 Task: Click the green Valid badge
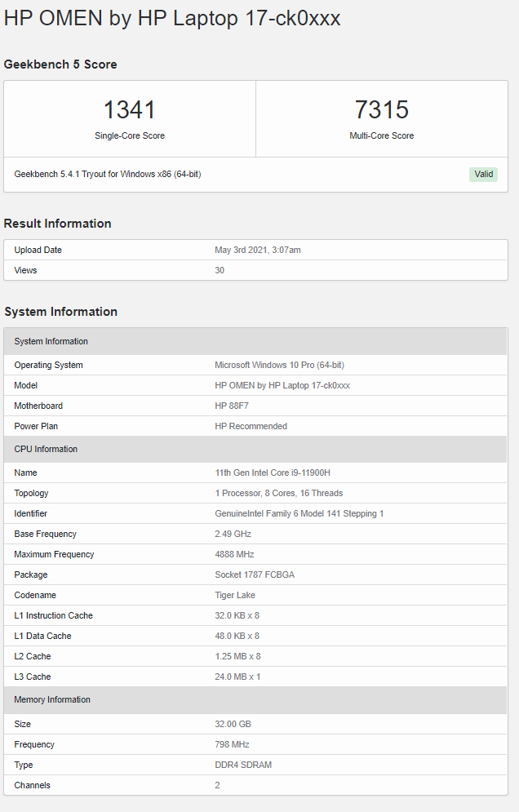[483, 174]
